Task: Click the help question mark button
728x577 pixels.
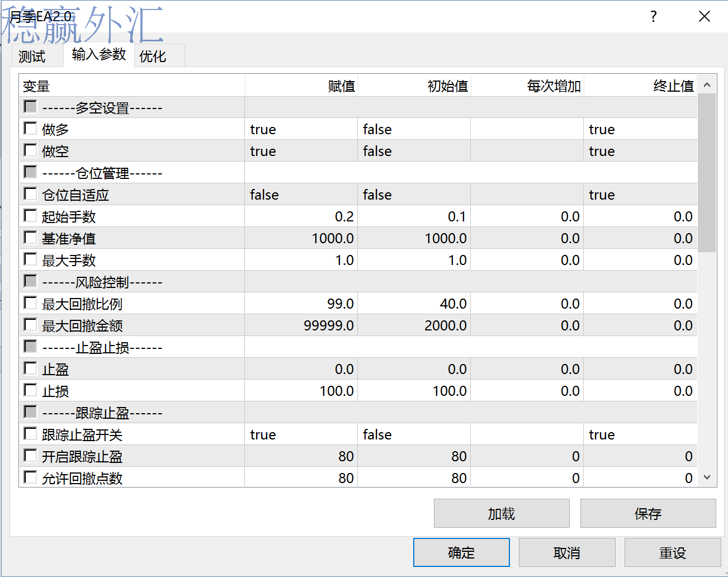Action: point(653,16)
